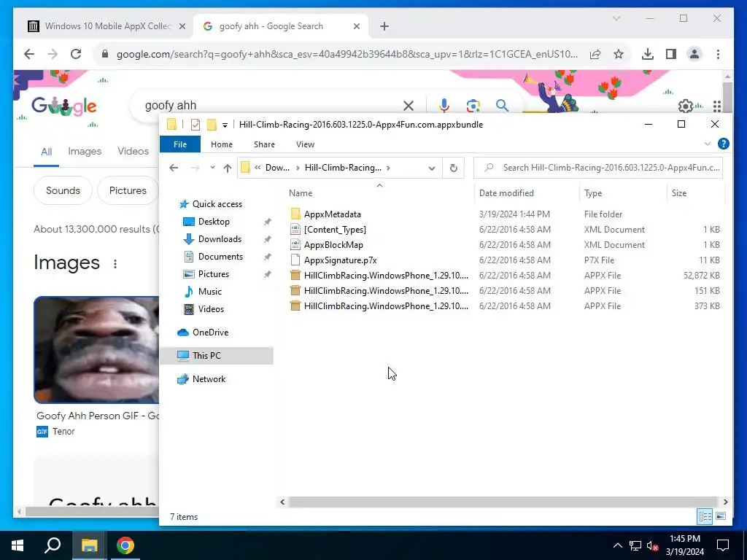Bookmark page with Chrome star icon

tap(619, 54)
